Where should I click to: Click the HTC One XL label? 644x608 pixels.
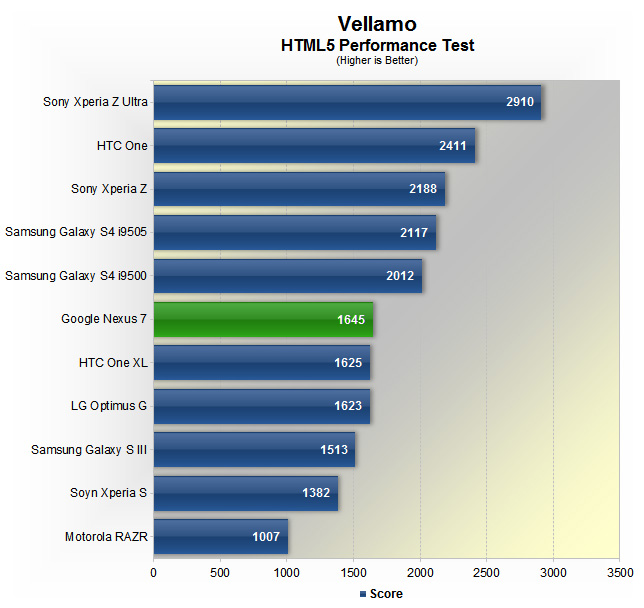pos(113,363)
